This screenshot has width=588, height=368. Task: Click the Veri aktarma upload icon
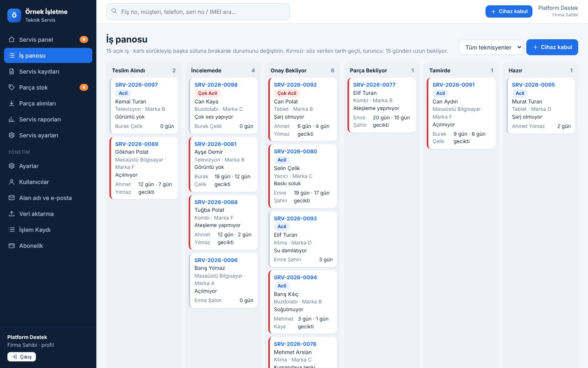pyautogui.click(x=12, y=214)
